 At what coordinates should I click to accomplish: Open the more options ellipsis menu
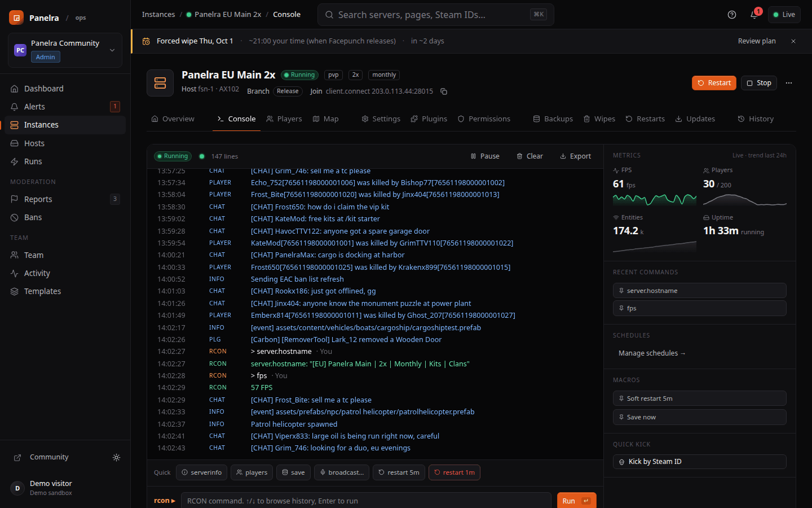tap(789, 83)
